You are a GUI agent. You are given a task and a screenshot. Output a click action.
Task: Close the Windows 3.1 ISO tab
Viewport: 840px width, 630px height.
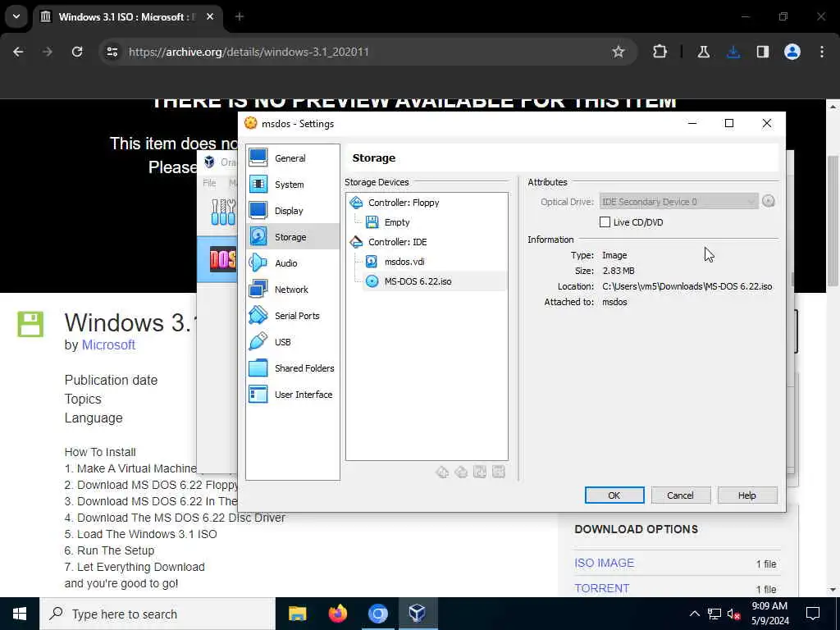coord(210,16)
